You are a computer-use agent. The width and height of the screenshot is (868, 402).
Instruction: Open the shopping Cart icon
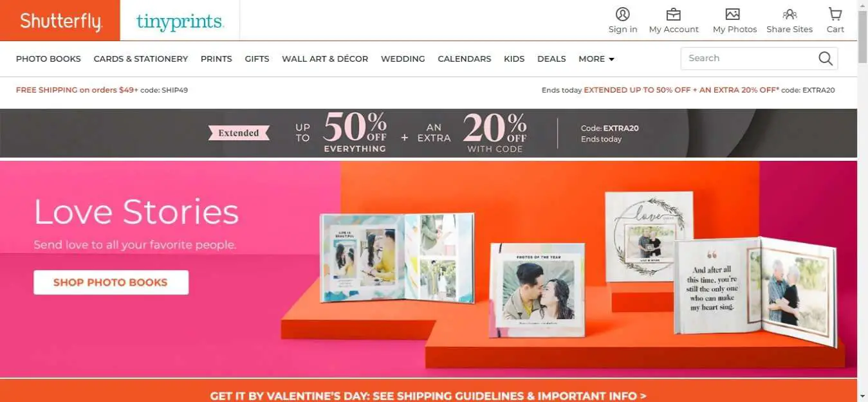[x=835, y=14]
